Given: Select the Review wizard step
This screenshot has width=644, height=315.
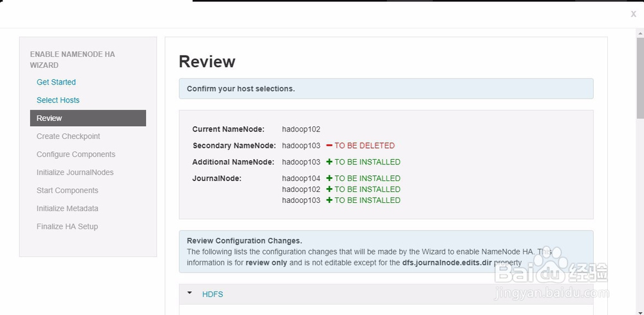Looking at the screenshot, I should point(88,119).
